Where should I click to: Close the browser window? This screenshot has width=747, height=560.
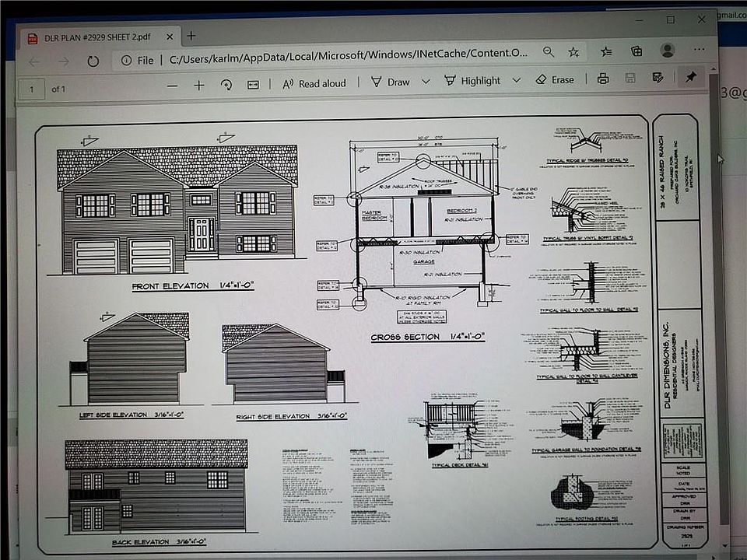(701, 19)
